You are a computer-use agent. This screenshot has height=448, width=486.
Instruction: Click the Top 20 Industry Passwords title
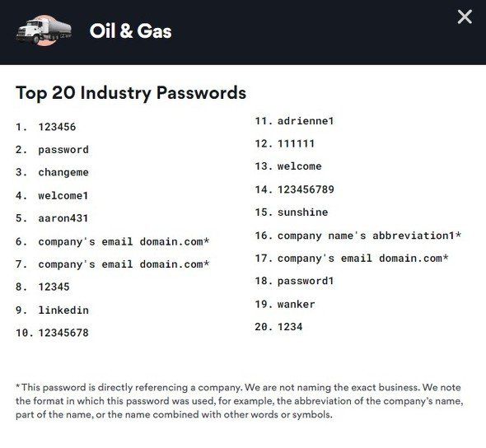point(131,93)
